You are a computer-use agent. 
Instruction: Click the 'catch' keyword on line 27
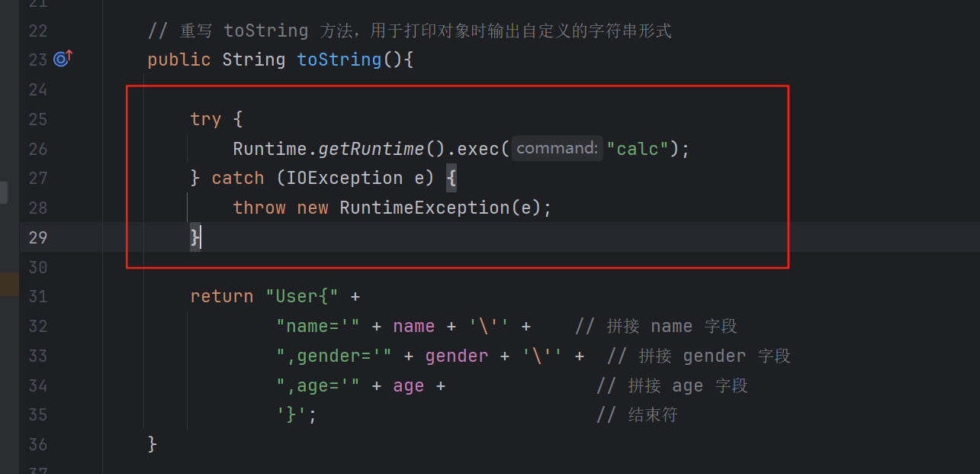pos(238,178)
